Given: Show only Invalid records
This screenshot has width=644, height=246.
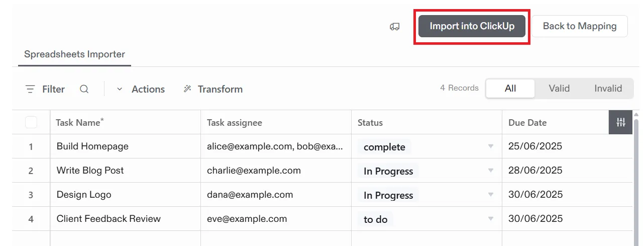Looking at the screenshot, I should pos(608,89).
